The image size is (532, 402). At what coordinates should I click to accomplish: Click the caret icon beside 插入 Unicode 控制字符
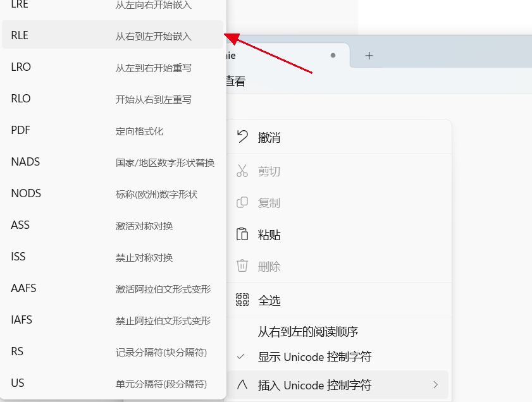[242, 384]
